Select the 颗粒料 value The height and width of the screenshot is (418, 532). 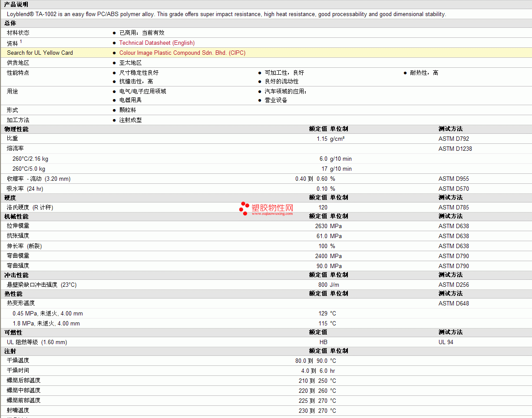coord(128,110)
